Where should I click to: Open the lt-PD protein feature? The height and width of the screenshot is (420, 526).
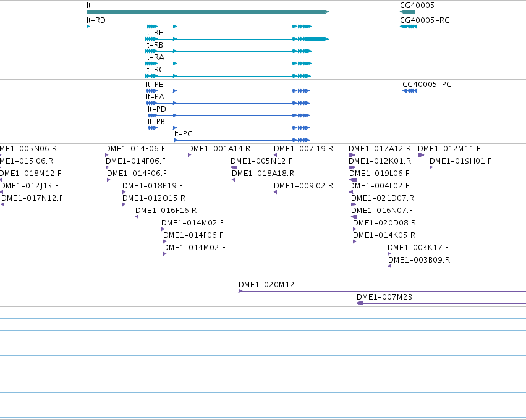pos(229,115)
